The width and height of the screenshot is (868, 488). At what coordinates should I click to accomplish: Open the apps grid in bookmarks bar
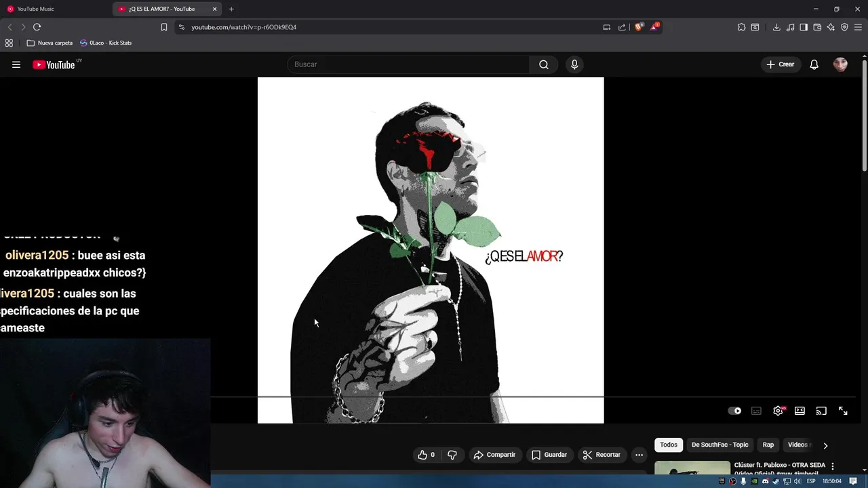(9, 43)
